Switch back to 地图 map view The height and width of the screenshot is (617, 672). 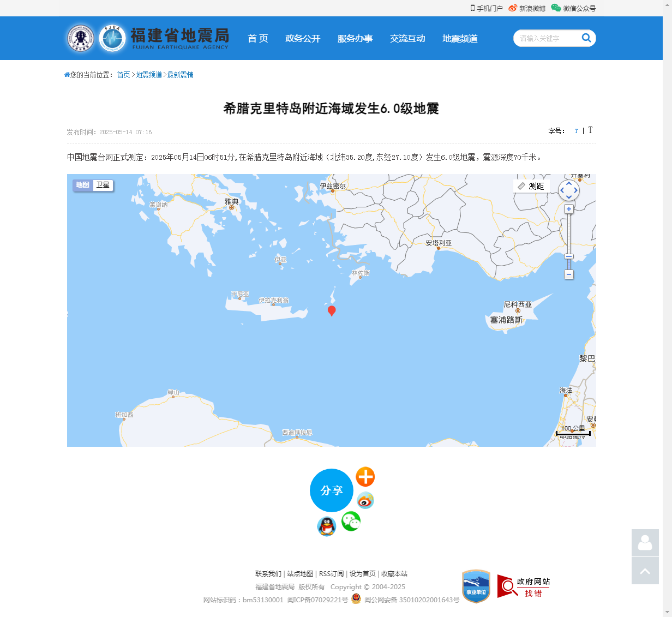click(x=83, y=185)
